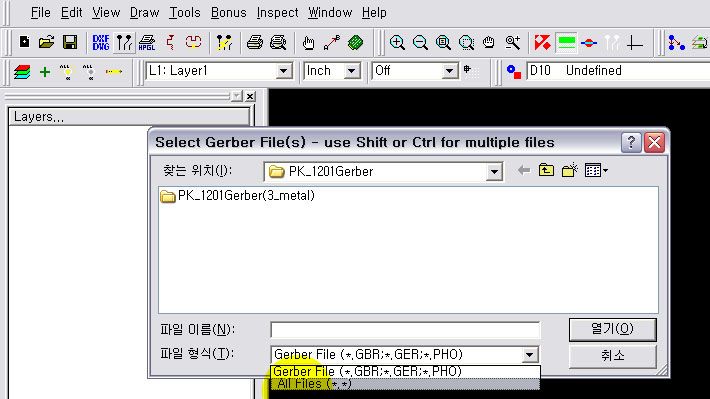Open the L1: Layer1 dropdown
710x399 pixels.
pos(284,71)
